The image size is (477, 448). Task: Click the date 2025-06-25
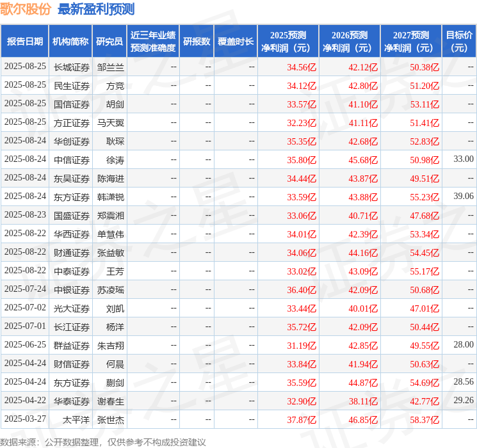click(x=25, y=344)
